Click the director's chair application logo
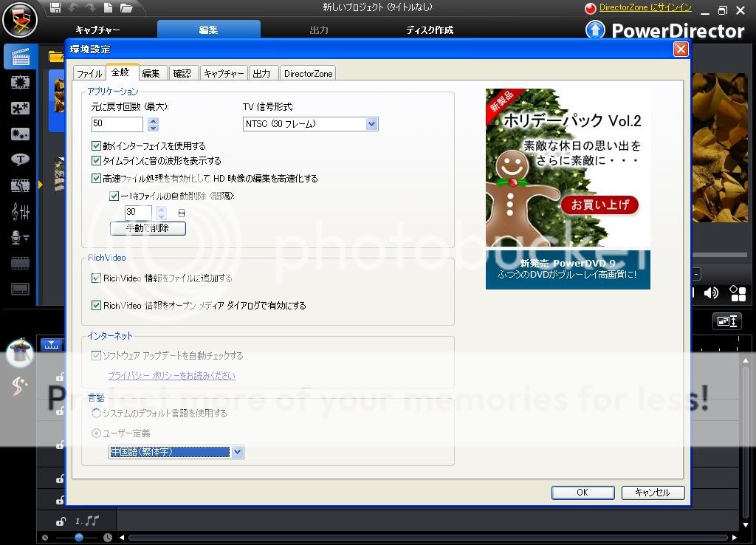756x545 pixels. coord(20,20)
